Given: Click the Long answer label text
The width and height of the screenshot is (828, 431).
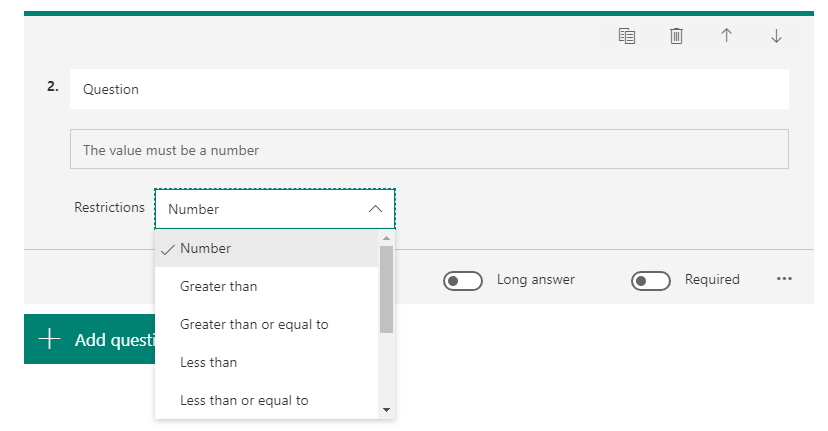Looking at the screenshot, I should pyautogui.click(x=535, y=279).
